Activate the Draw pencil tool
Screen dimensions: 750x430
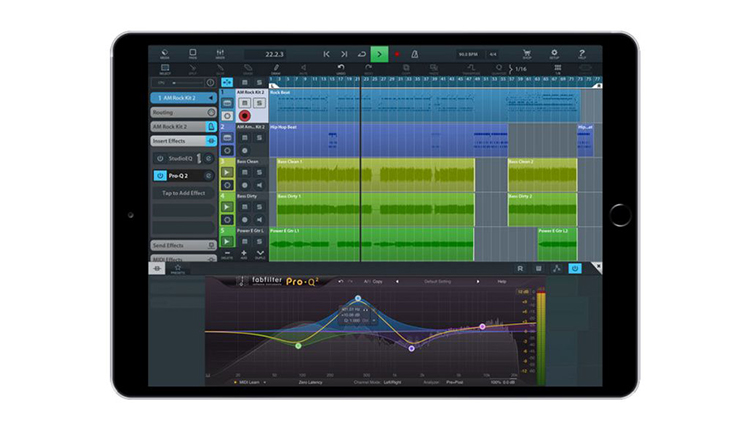click(276, 69)
